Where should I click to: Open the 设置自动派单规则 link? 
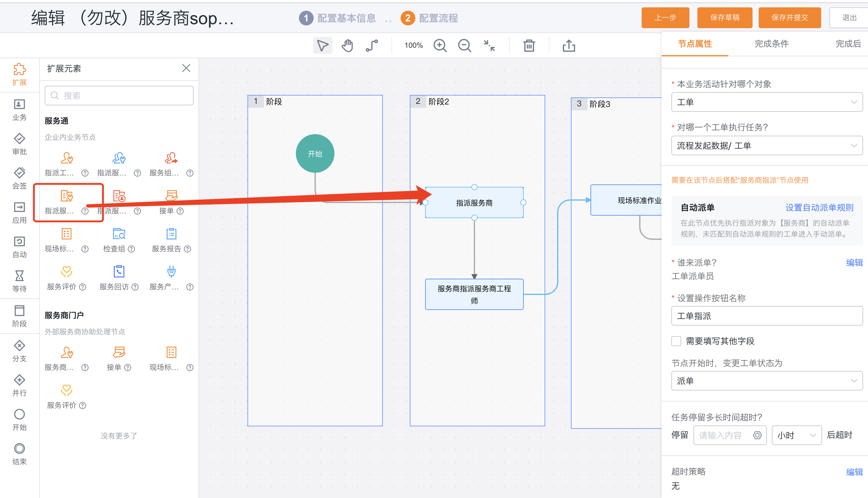point(819,208)
